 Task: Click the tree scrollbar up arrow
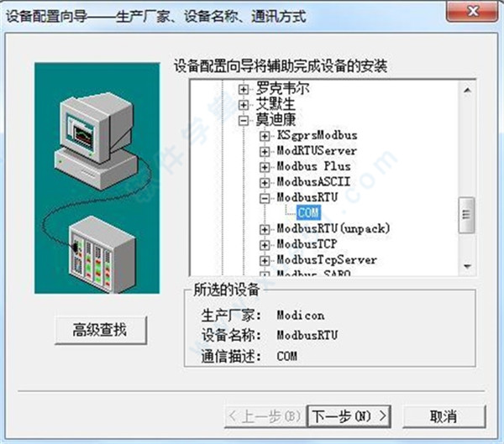pos(467,91)
